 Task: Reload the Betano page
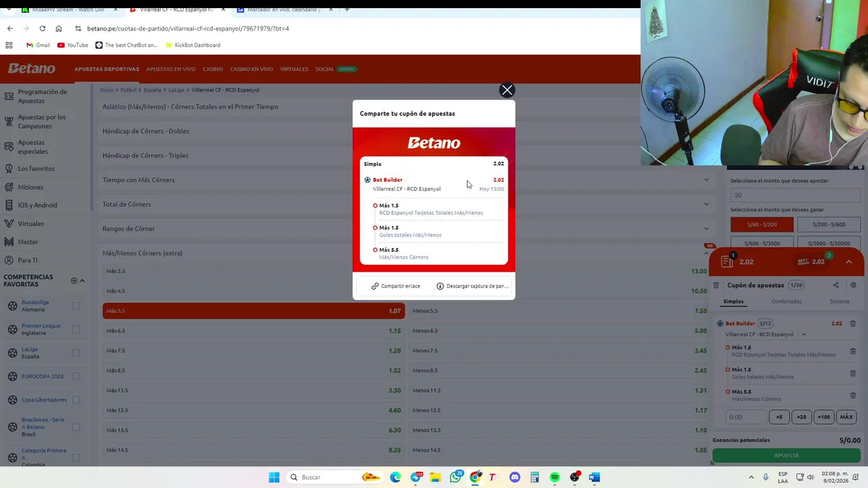(42, 28)
